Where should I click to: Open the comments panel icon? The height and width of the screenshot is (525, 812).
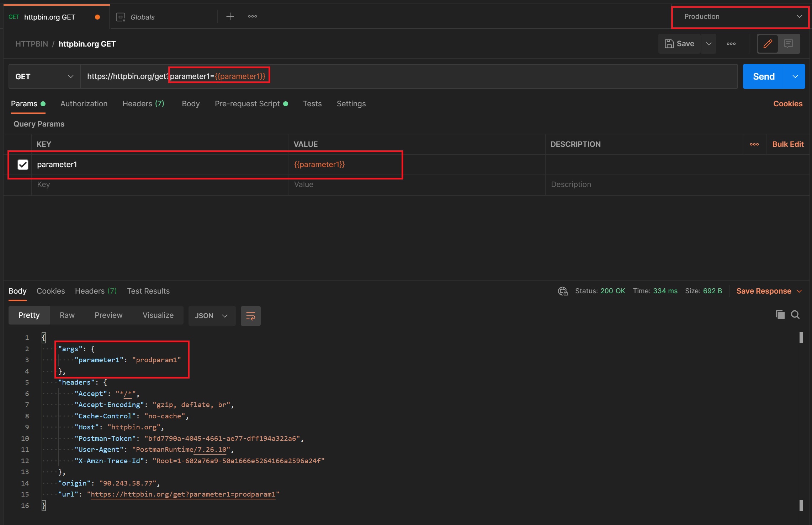789,44
